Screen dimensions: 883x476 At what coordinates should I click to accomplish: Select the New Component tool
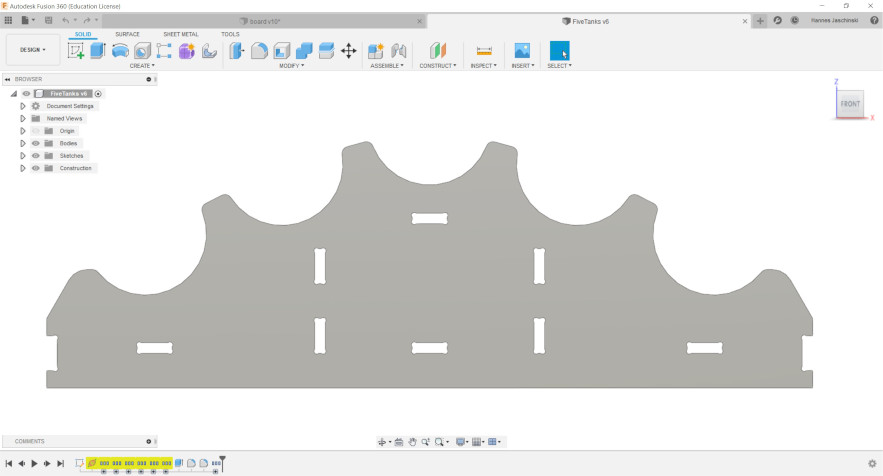(376, 51)
